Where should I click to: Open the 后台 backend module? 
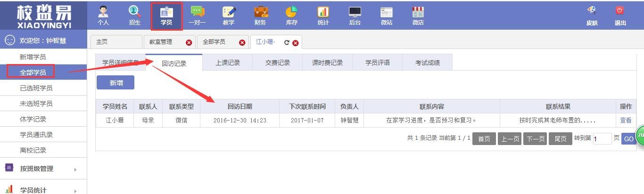(355, 16)
